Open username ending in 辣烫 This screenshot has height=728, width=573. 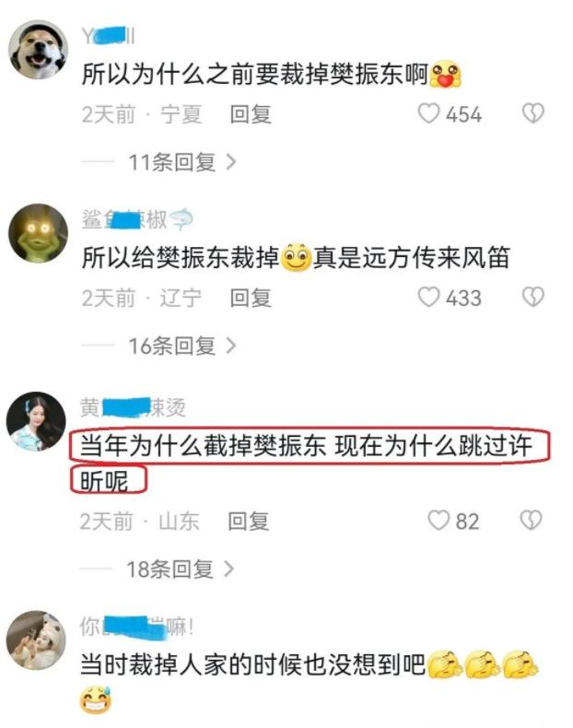[133, 407]
